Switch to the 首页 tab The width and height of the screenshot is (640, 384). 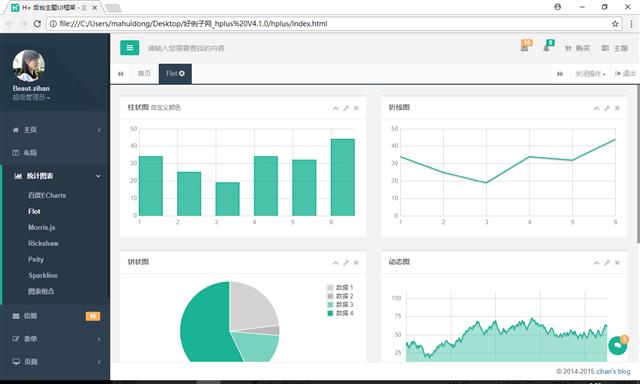[144, 73]
